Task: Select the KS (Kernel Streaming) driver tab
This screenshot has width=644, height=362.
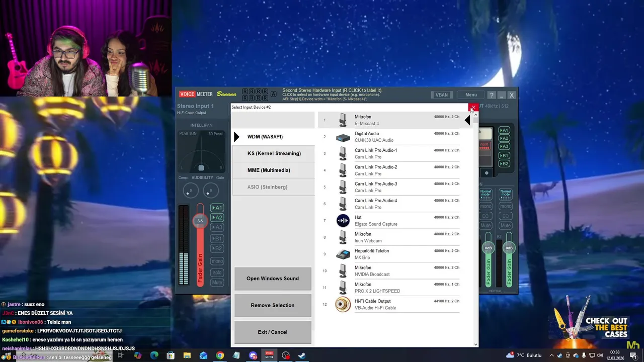Action: click(x=273, y=153)
